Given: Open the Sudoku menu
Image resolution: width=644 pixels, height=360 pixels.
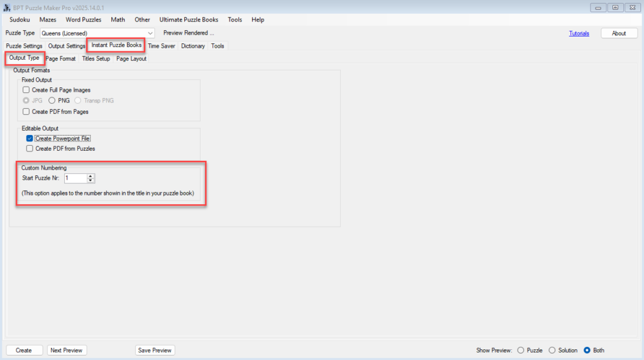Looking at the screenshot, I should point(19,19).
